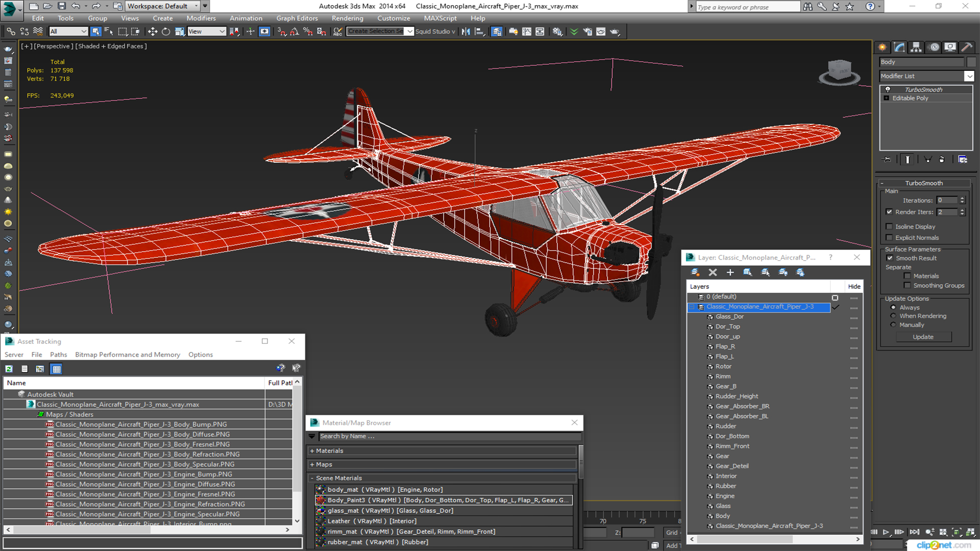
Task: Click the Undo arrow in title bar
Action: coord(76,6)
